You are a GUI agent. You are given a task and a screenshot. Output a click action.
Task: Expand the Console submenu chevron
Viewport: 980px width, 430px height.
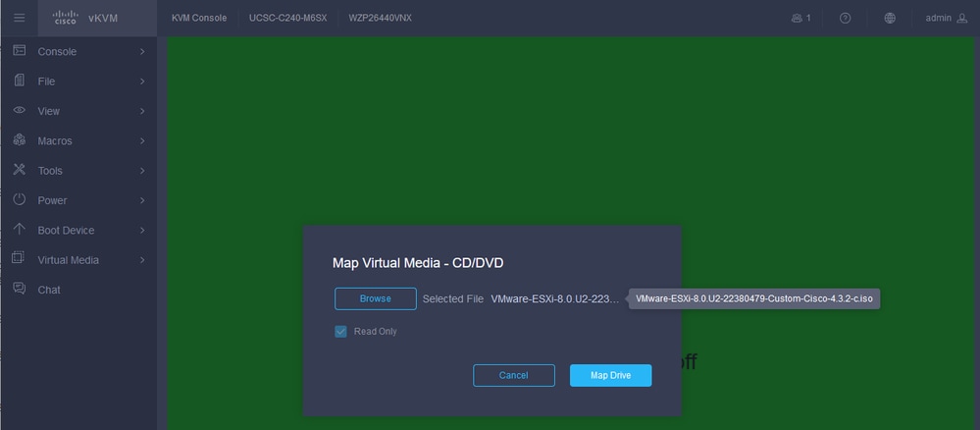pos(142,51)
